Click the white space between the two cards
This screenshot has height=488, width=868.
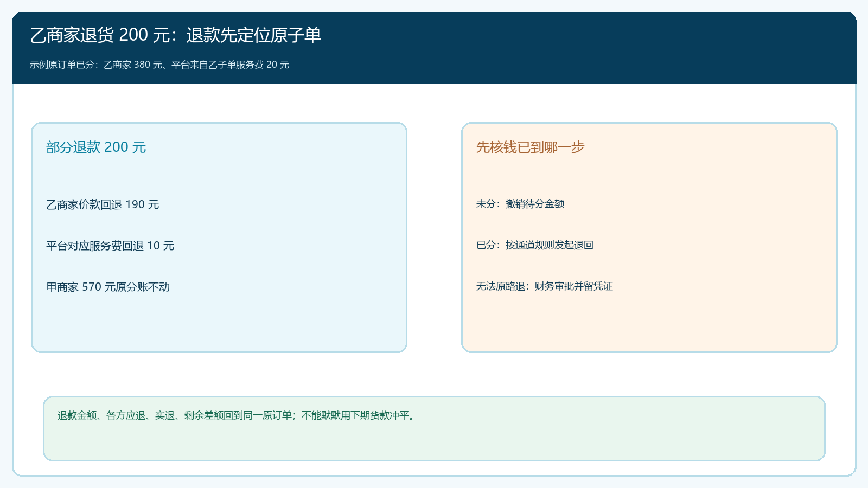(434, 237)
